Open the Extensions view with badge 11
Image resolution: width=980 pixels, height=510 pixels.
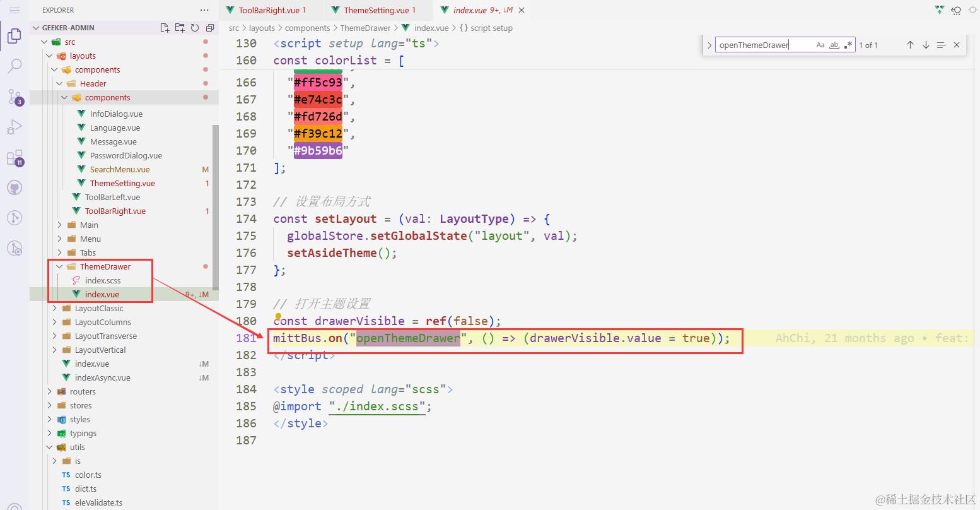coord(15,158)
